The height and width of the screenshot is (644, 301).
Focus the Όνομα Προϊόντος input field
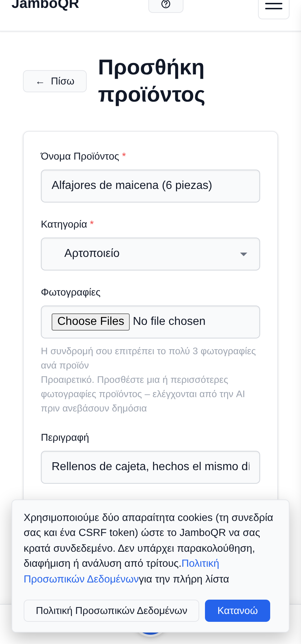point(150,186)
